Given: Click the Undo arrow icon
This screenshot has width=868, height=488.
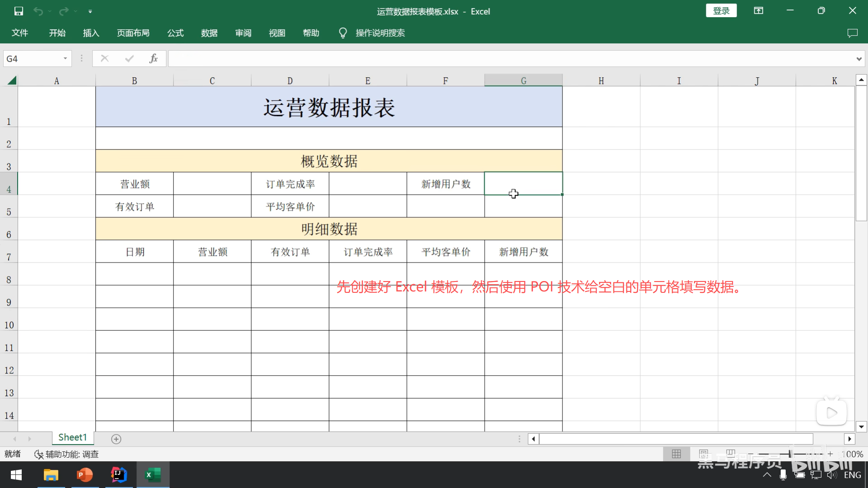Looking at the screenshot, I should tap(38, 11).
